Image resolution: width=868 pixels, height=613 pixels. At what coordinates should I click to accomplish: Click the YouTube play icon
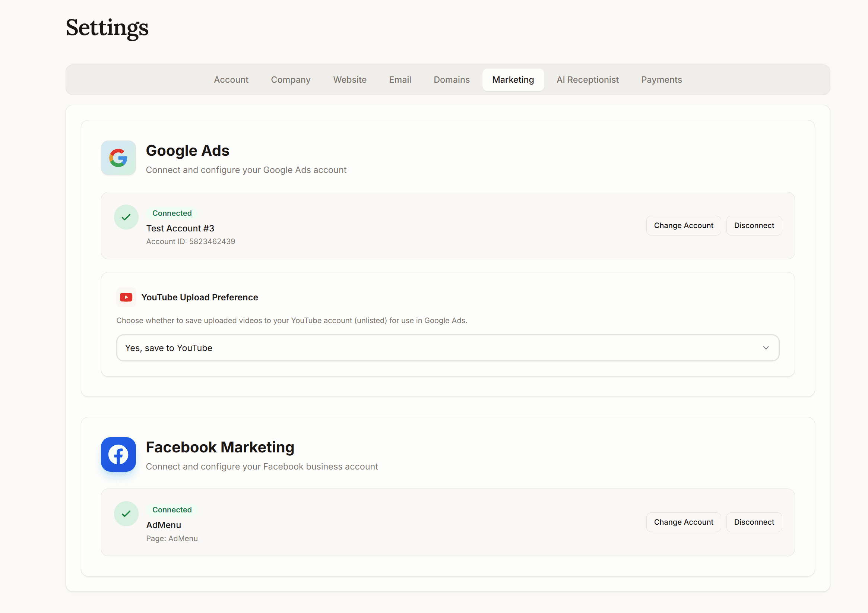click(x=126, y=297)
